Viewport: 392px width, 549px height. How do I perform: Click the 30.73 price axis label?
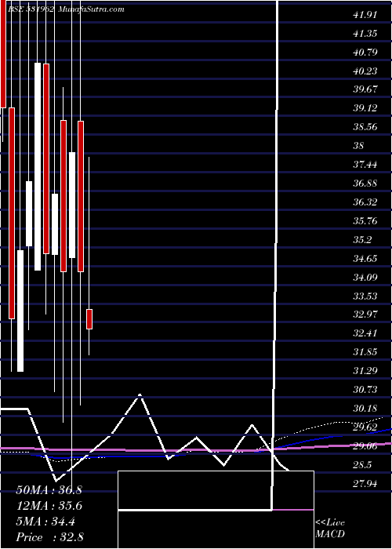pyautogui.click(x=365, y=390)
